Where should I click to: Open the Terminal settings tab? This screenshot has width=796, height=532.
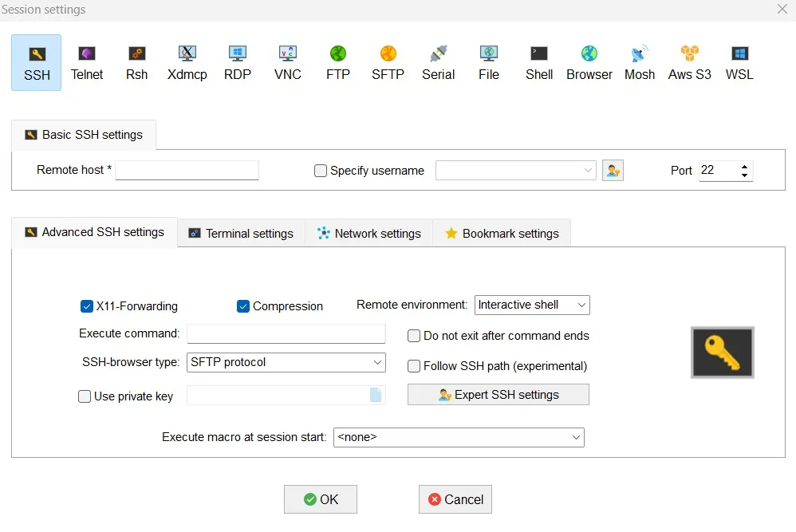[x=241, y=234]
